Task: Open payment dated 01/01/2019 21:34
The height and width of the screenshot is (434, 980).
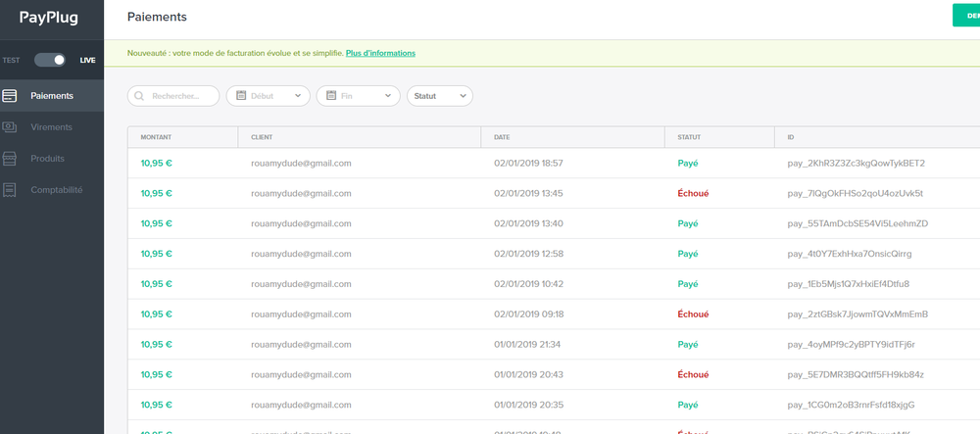Action: point(554,344)
